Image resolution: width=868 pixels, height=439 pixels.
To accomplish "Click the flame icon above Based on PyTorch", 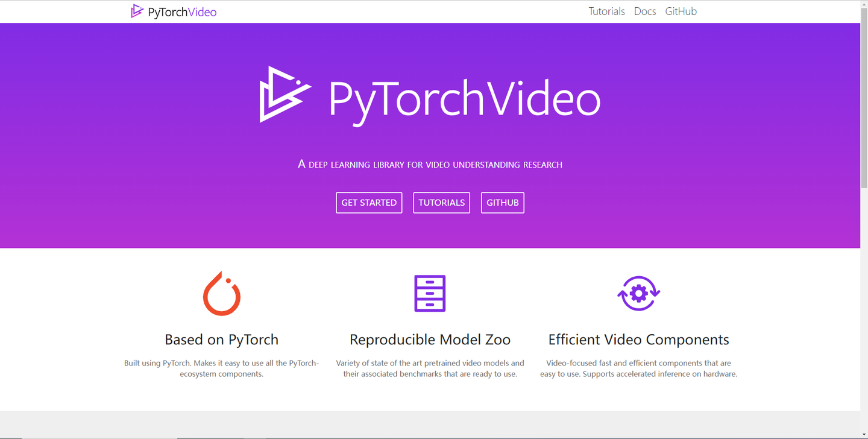I will [221, 294].
